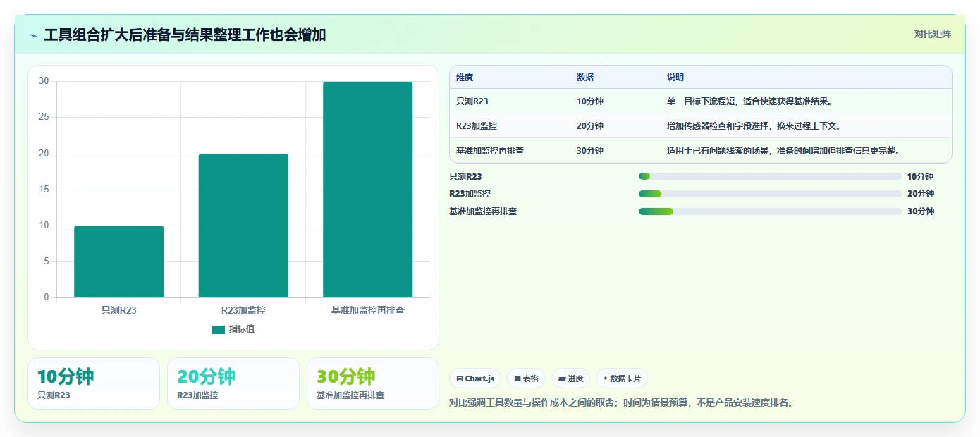
Task: Click the 只测R23 progress bar
Action: 770,176
